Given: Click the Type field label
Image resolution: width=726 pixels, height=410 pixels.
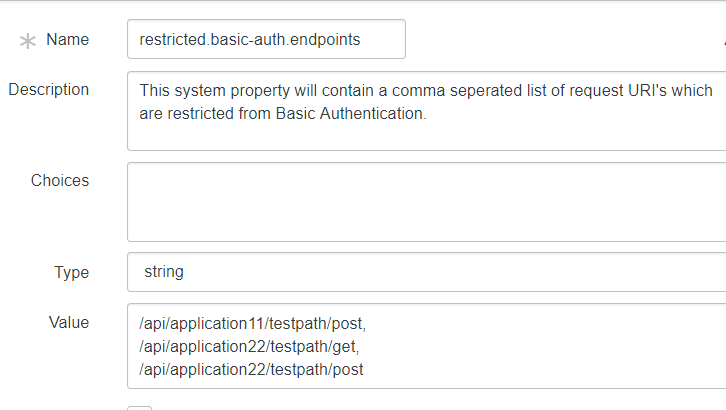Looking at the screenshot, I should (72, 272).
